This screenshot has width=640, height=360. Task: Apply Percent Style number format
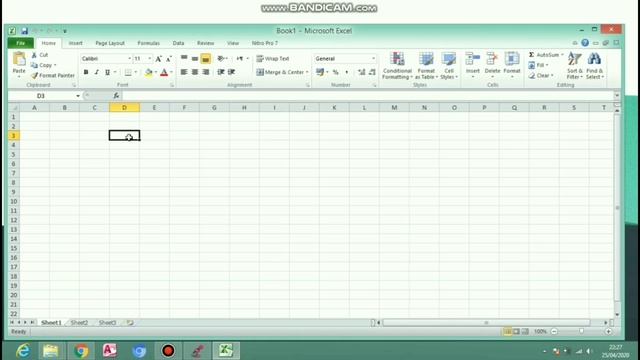point(336,72)
